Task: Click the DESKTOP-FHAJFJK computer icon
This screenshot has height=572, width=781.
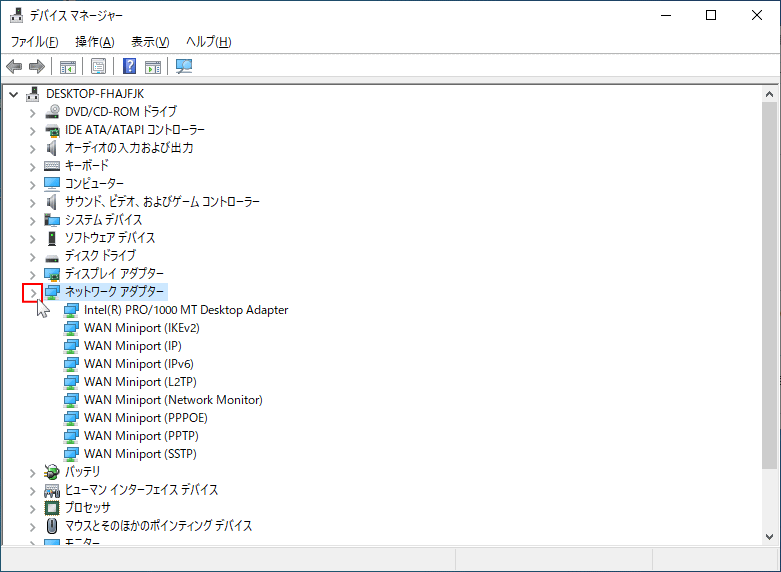Action: [33, 94]
